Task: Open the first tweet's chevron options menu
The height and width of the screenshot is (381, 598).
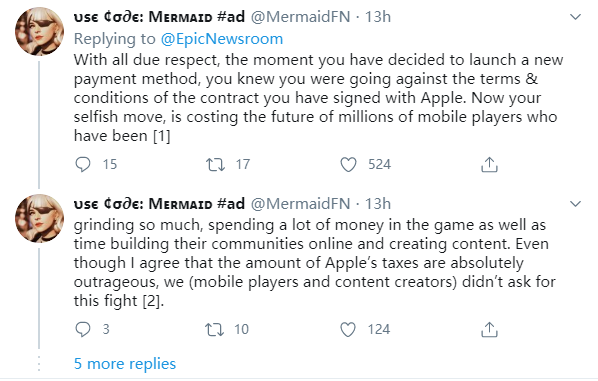Action: [x=575, y=17]
